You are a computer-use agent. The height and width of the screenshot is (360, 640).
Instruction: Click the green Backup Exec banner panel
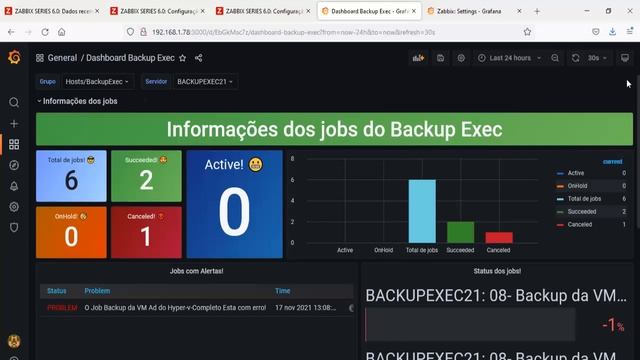tap(334, 129)
